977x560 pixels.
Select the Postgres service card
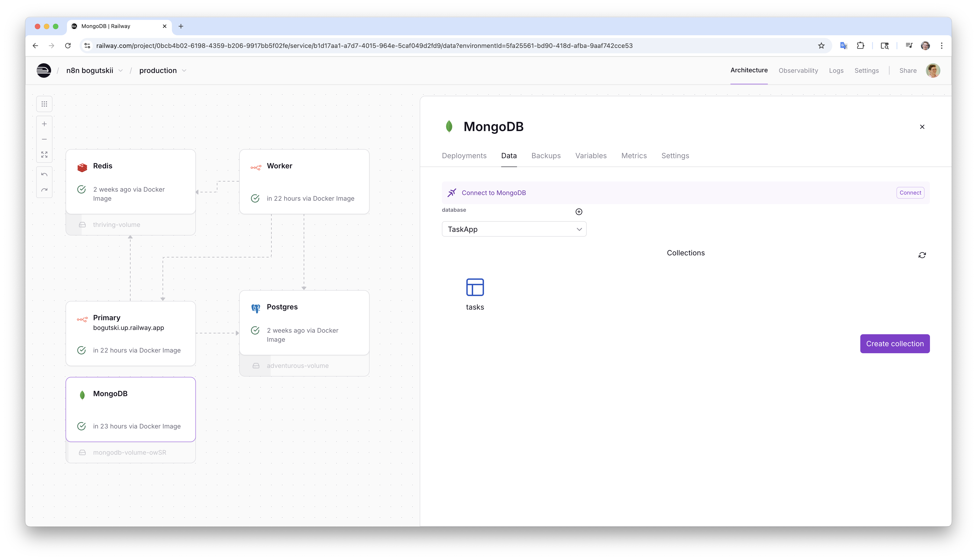click(x=304, y=323)
